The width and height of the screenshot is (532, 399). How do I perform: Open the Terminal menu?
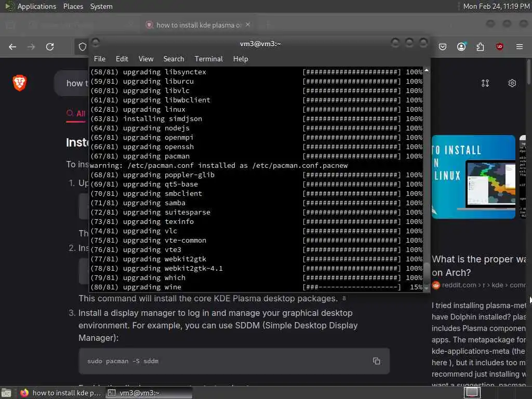point(209,59)
